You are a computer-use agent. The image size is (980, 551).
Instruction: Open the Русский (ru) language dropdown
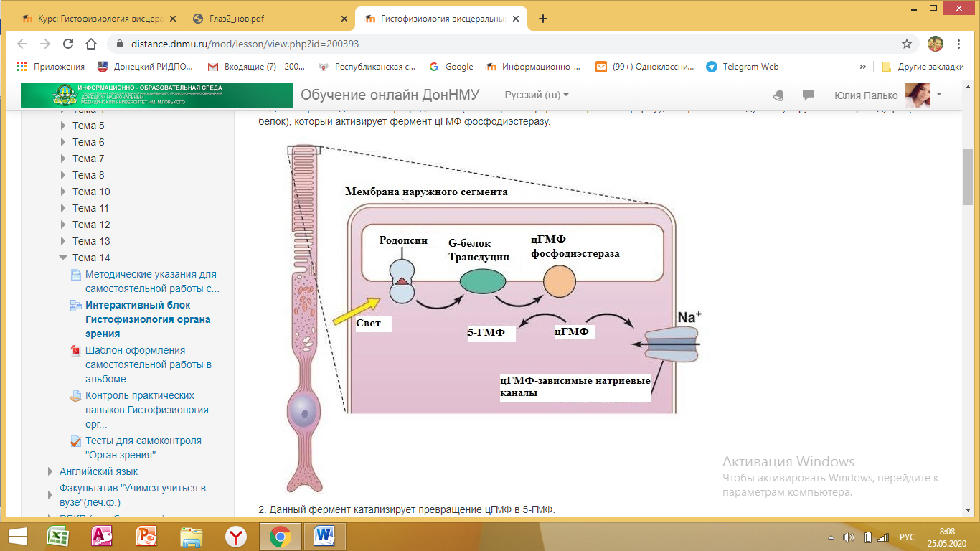point(536,95)
